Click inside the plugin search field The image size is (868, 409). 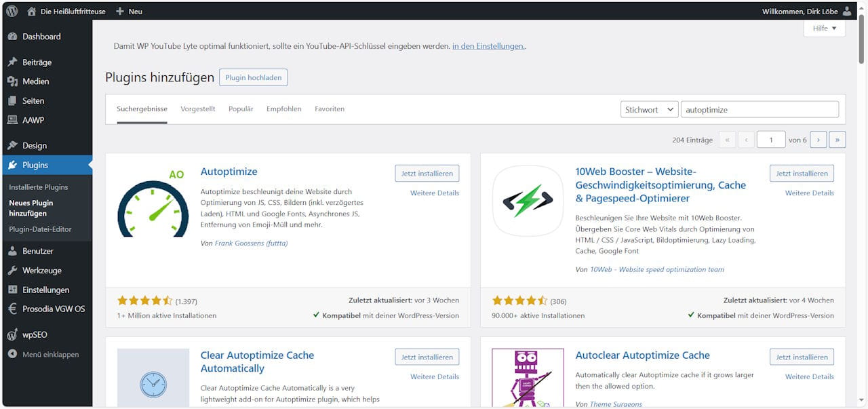(759, 109)
